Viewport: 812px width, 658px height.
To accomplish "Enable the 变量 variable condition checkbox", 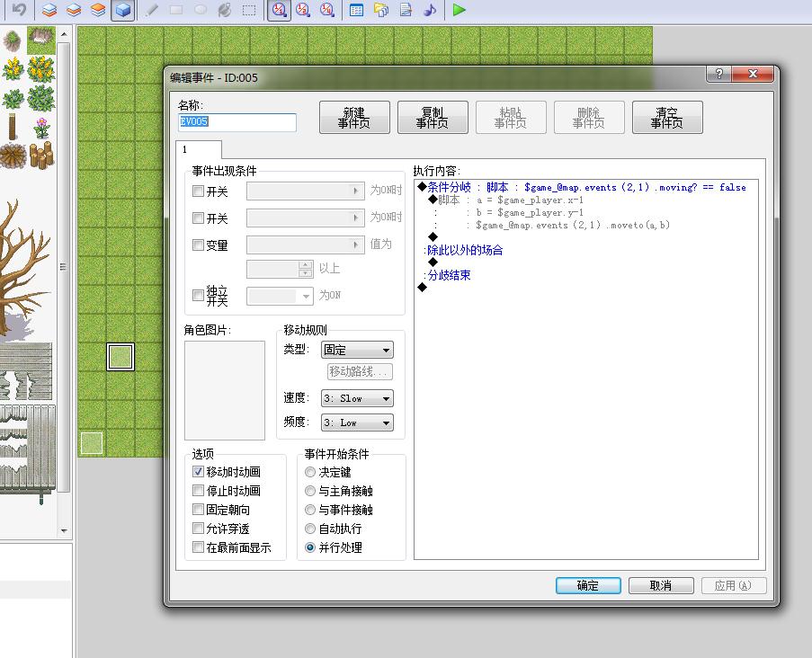I will (198, 245).
